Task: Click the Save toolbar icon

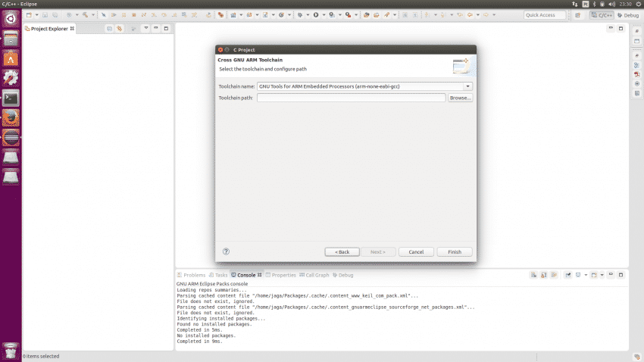Action: (45, 15)
